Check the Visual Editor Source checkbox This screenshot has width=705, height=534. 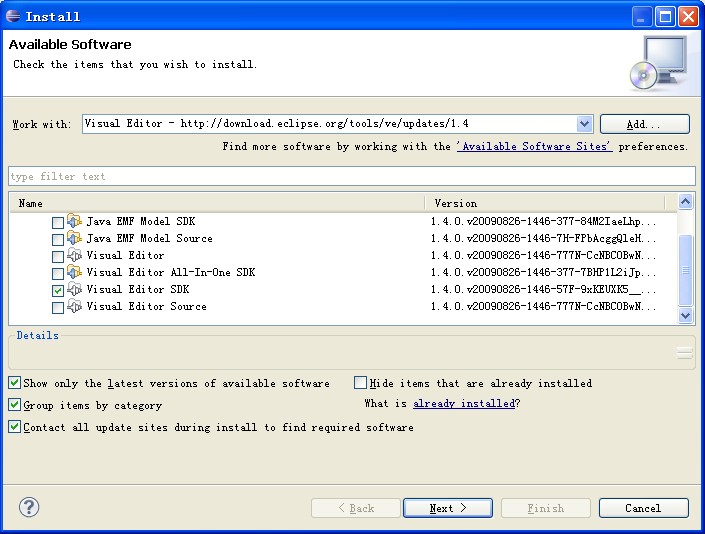58,308
